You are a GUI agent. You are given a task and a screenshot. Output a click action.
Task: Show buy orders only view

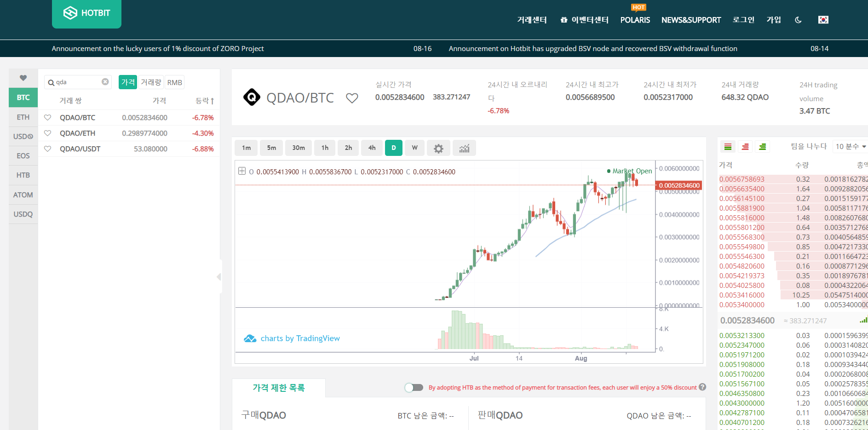point(763,147)
